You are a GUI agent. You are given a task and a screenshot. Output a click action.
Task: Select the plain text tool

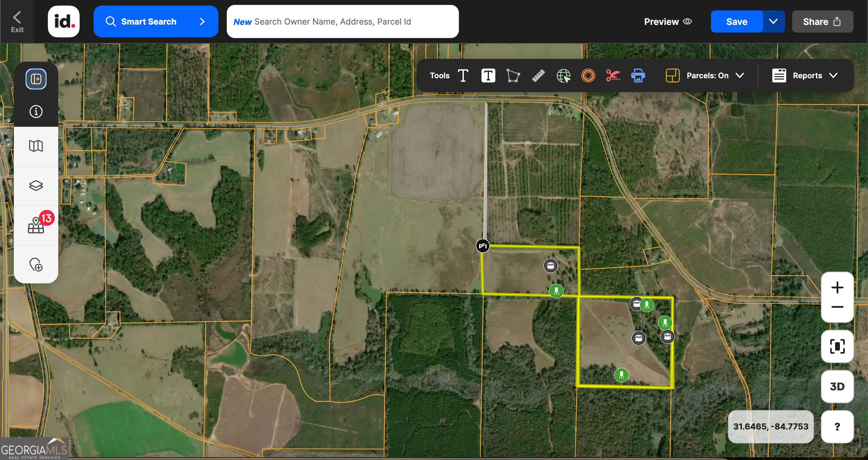coord(463,76)
